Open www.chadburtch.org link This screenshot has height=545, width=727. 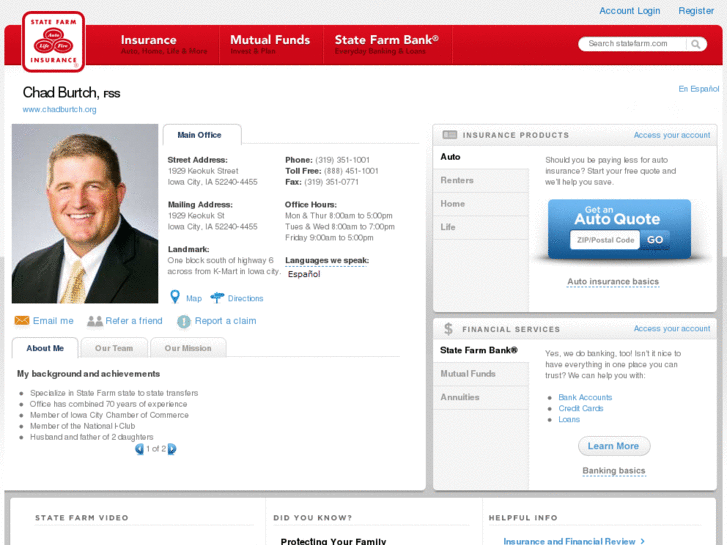point(59,109)
